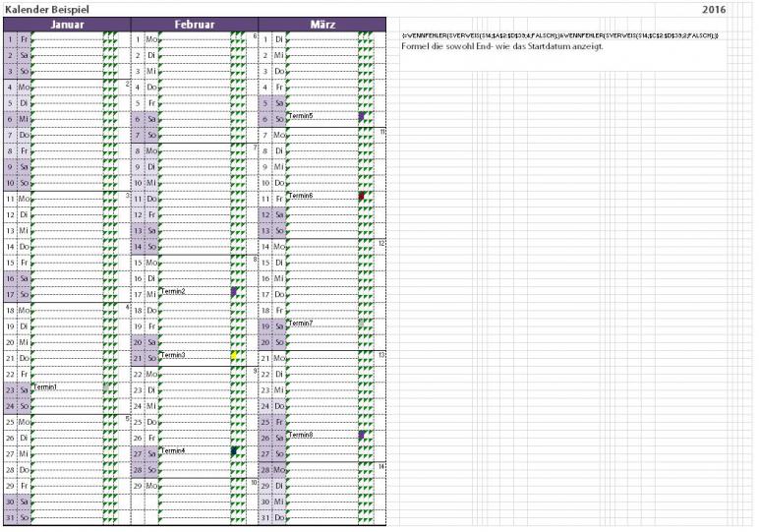Select the dark teal color cell beside Termin4
759x532 pixels.
click(234, 451)
